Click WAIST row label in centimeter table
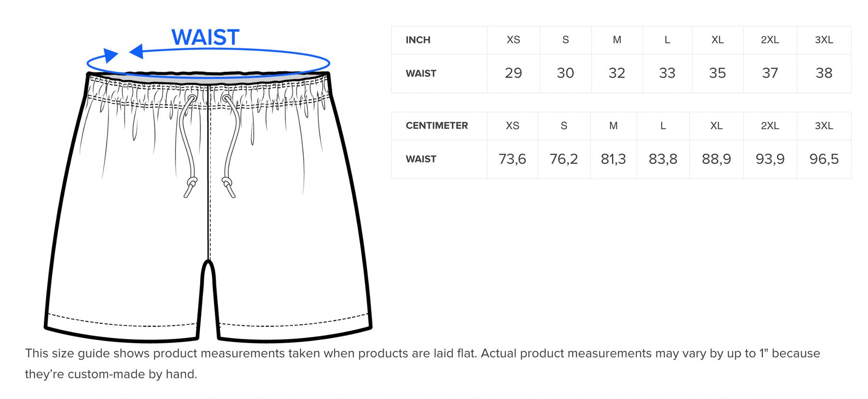 click(x=420, y=160)
